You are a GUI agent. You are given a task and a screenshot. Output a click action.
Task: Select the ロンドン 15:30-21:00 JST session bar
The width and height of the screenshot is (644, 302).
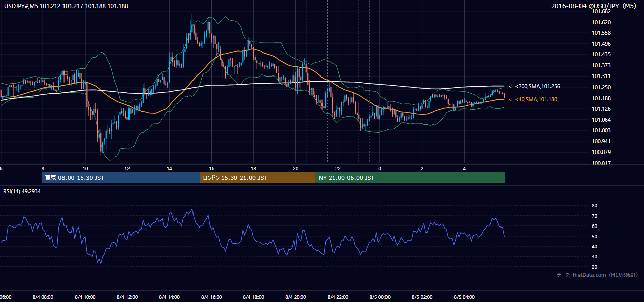coord(258,178)
